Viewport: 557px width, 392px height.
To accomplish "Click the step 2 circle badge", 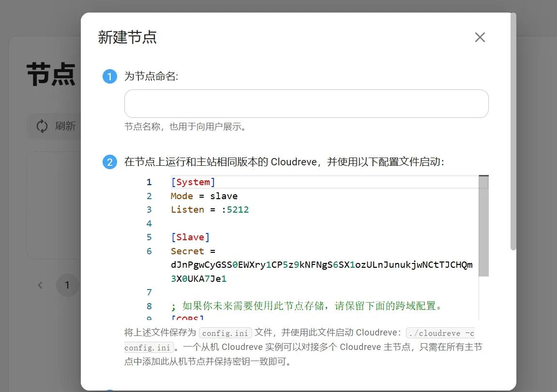I will click(110, 162).
